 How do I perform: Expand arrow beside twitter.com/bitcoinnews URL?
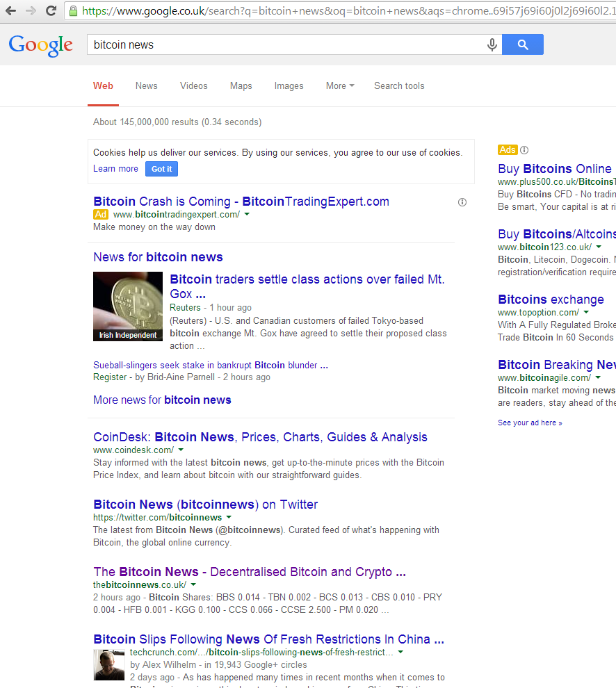click(x=229, y=517)
